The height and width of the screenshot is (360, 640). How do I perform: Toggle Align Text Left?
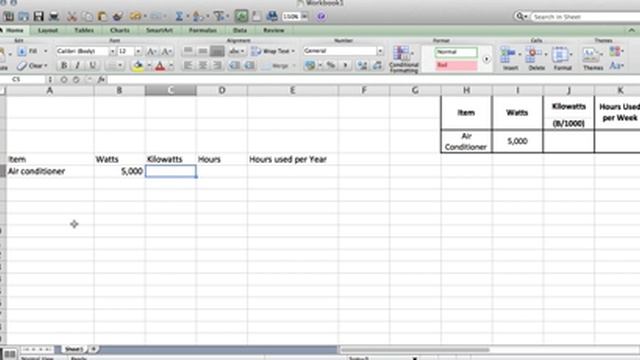coord(188,65)
